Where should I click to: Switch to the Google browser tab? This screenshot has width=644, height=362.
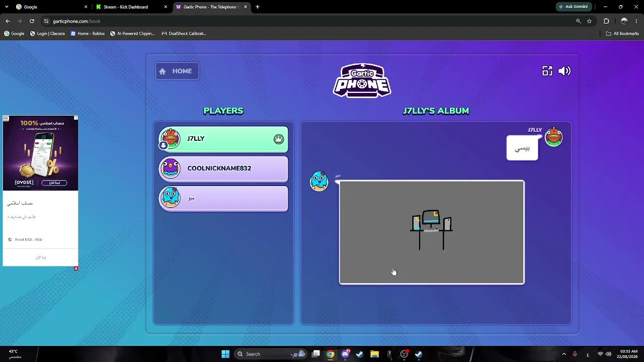tap(50, 7)
